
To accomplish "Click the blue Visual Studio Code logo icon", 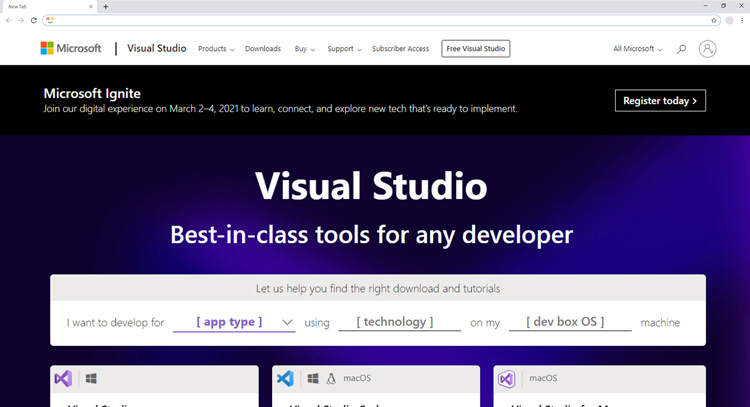I will pos(286,378).
